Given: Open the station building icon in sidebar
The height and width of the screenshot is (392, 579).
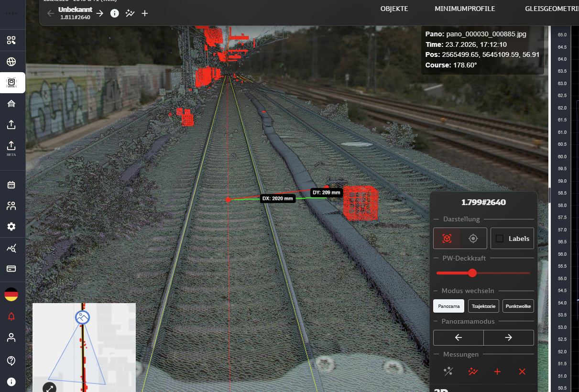Looking at the screenshot, I should (x=11, y=104).
